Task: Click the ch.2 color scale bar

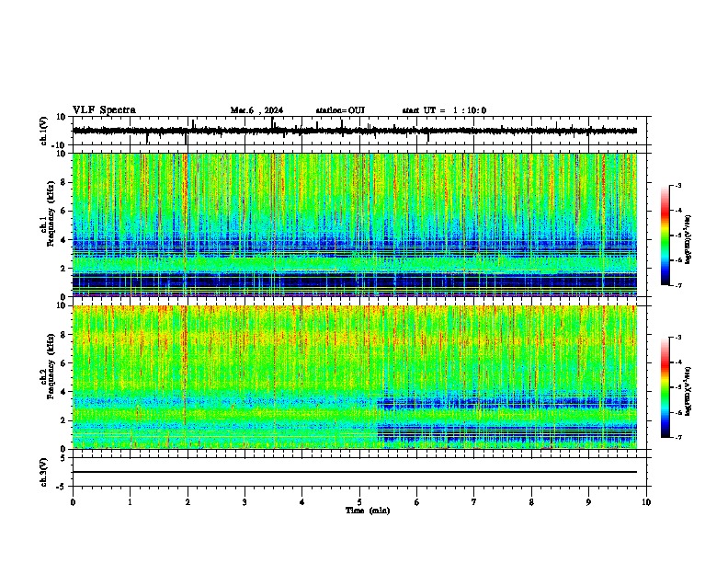Action: (665, 387)
